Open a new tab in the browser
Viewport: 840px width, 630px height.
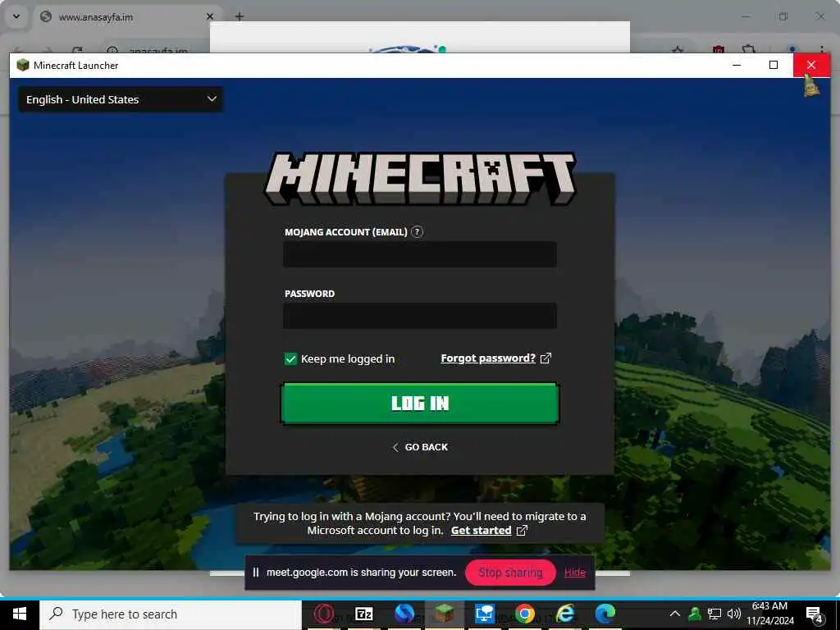click(x=240, y=16)
